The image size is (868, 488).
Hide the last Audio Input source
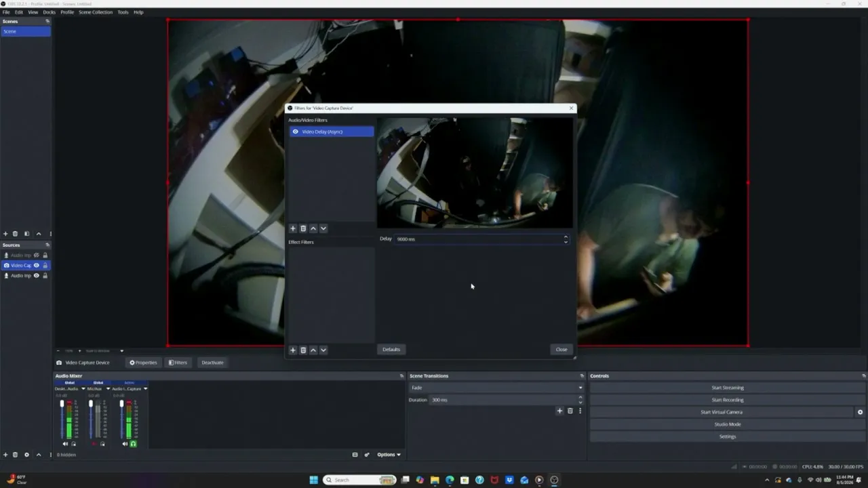point(37,276)
